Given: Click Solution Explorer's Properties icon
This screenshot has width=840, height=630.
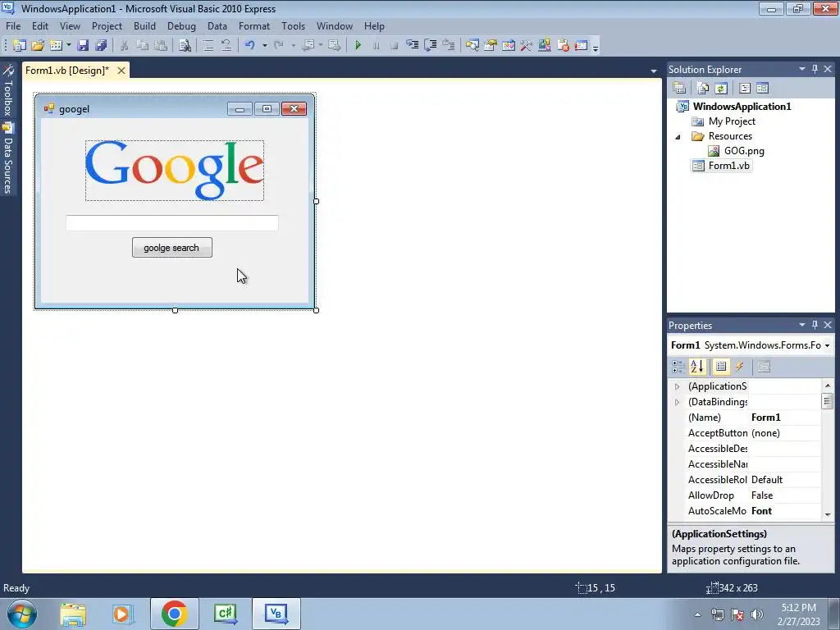Looking at the screenshot, I should coord(679,88).
